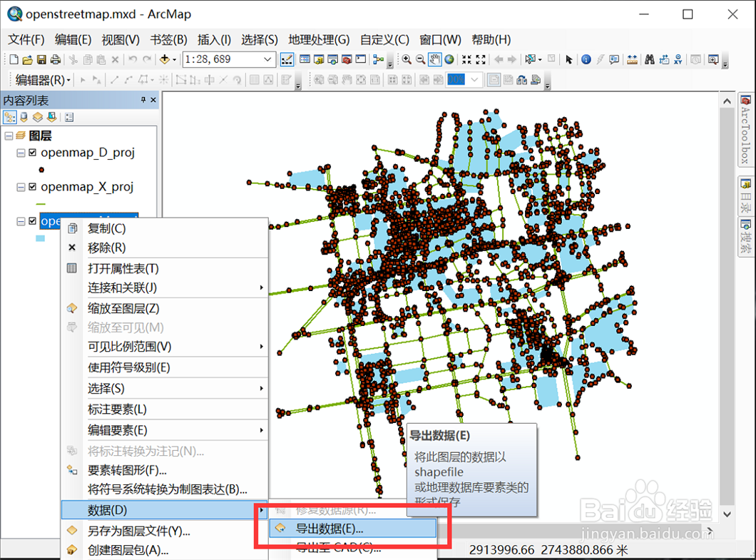Viewport: 756px width, 560px height.
Task: Select the Zoom Out tool
Action: pyautogui.click(x=420, y=59)
